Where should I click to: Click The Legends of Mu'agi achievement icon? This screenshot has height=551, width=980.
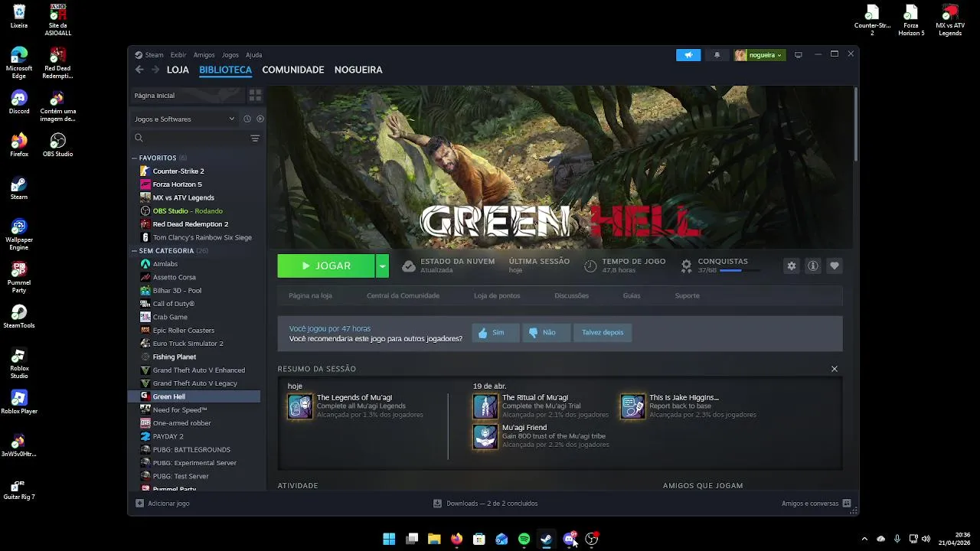point(300,406)
